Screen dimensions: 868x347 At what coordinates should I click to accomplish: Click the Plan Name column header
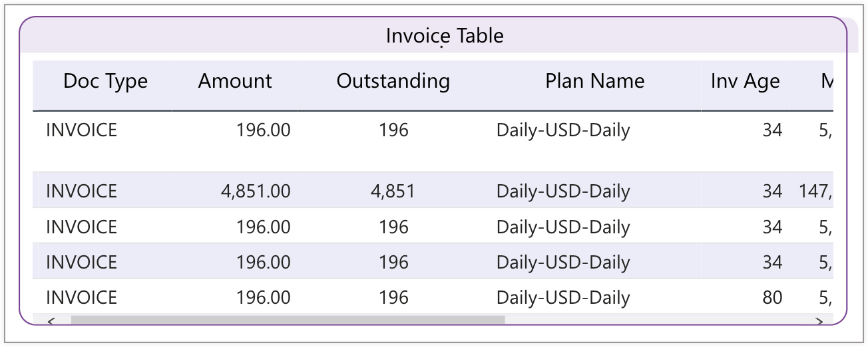[x=595, y=81]
